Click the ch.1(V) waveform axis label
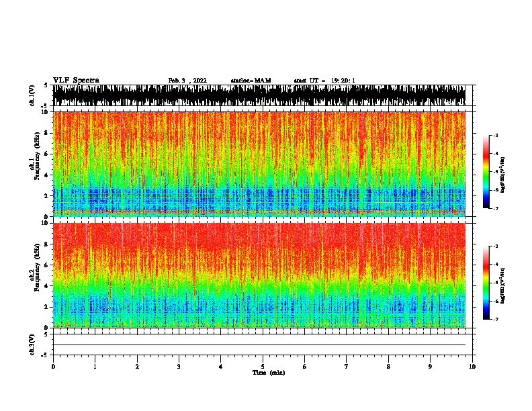 [x=32, y=95]
